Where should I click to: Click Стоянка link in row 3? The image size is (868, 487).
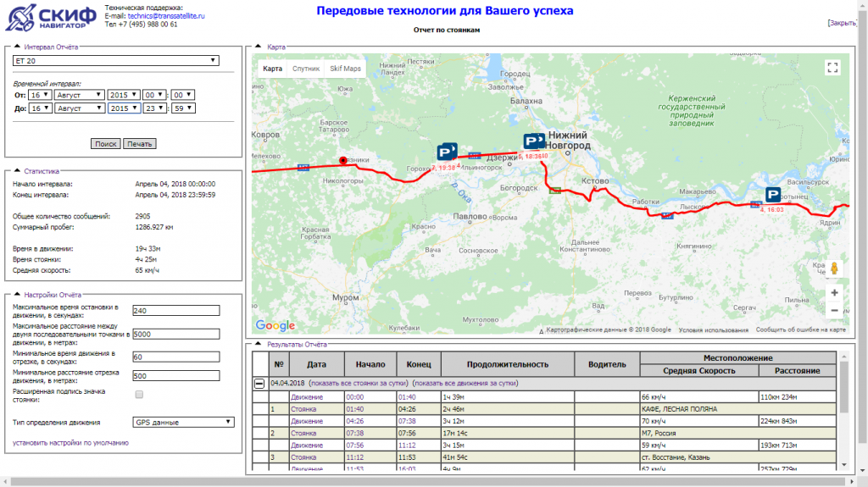pos(303,457)
